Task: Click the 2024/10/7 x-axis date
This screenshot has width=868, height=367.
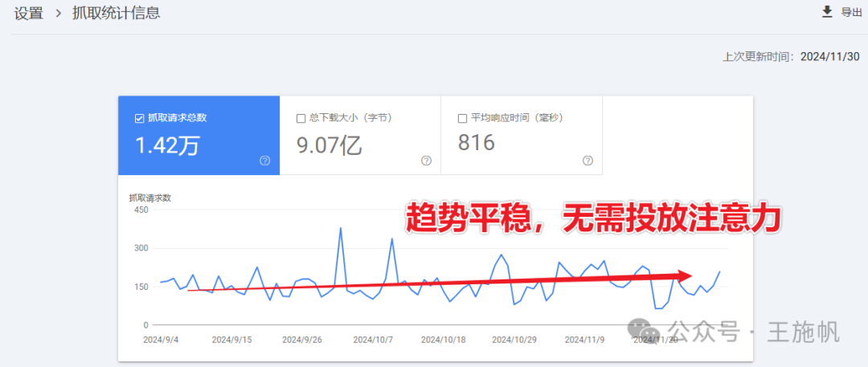Action: (373, 340)
